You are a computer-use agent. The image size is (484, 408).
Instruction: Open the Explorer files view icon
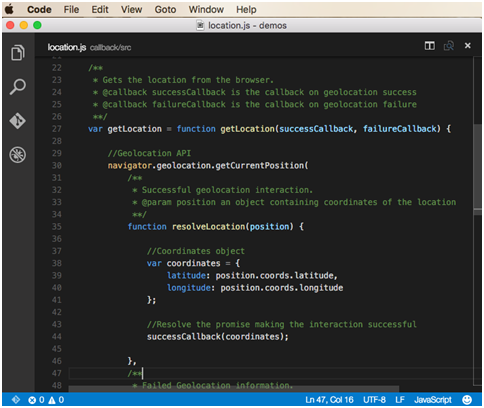[x=18, y=53]
